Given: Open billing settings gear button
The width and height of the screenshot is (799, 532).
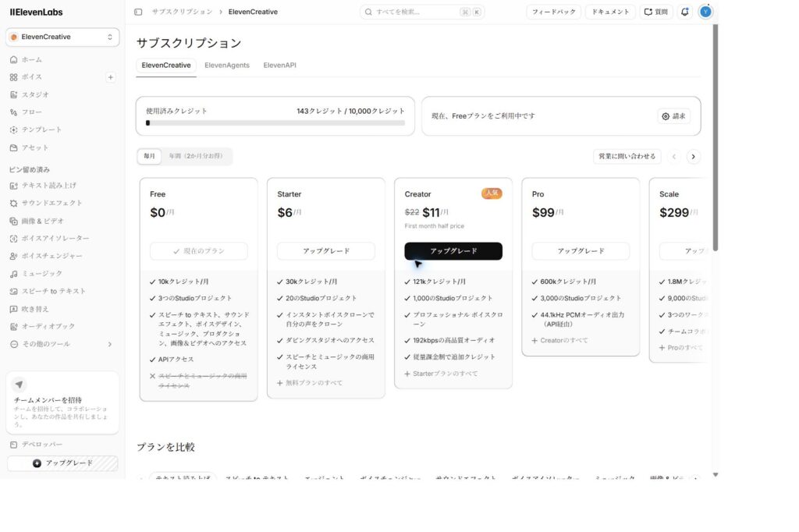Looking at the screenshot, I should [x=673, y=116].
